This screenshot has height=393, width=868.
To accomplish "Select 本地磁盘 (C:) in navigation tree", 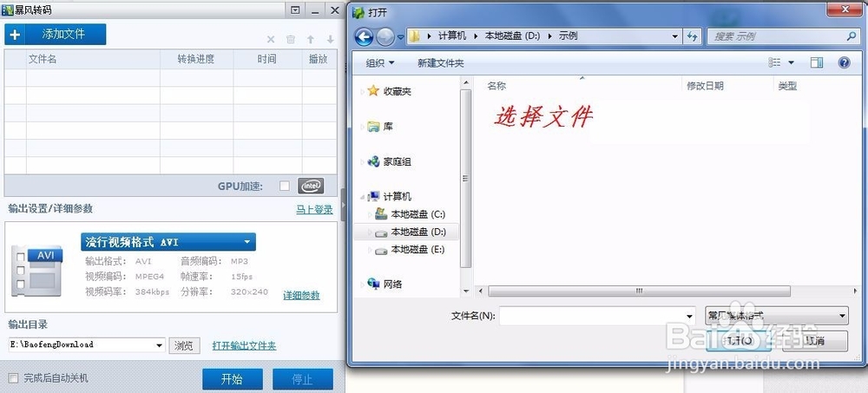I will click(x=418, y=214).
